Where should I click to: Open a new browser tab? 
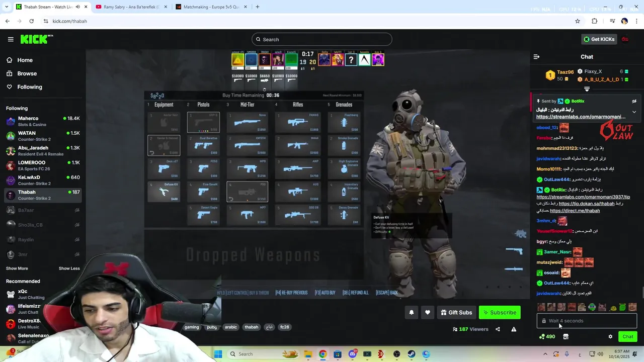coord(257,7)
